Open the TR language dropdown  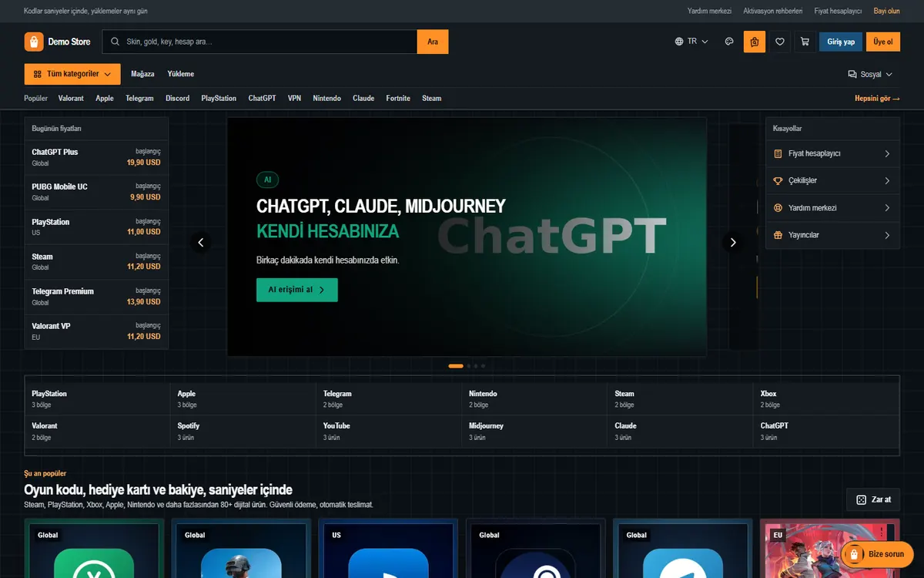click(691, 42)
